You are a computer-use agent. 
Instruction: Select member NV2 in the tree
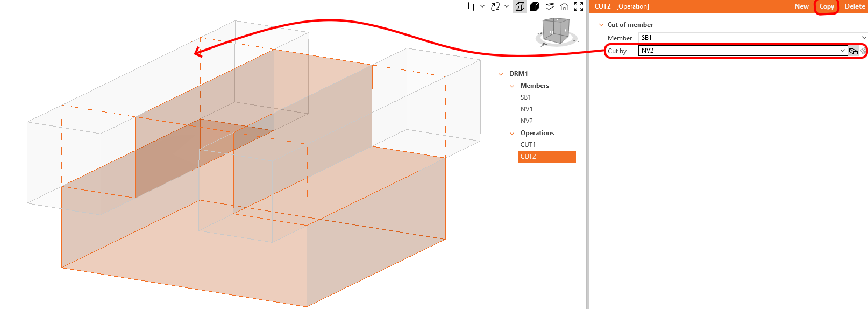[527, 121]
